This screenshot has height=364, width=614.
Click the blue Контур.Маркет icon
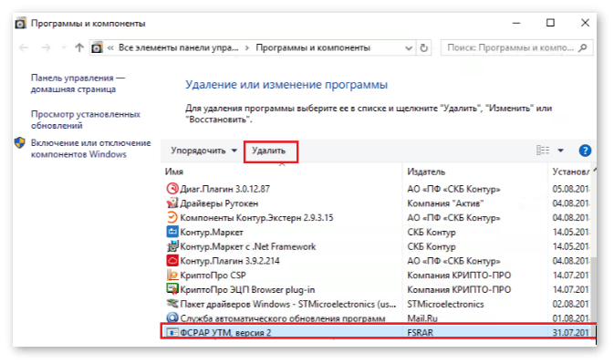(x=172, y=232)
